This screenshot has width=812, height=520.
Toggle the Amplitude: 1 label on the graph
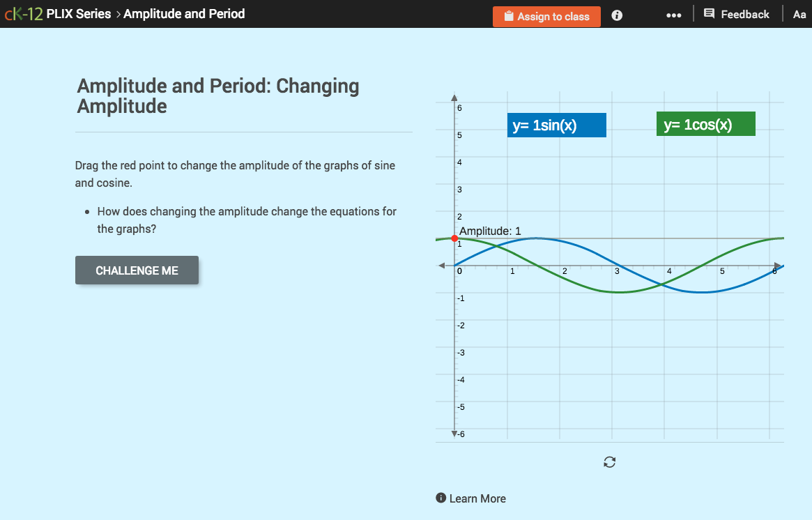(489, 231)
